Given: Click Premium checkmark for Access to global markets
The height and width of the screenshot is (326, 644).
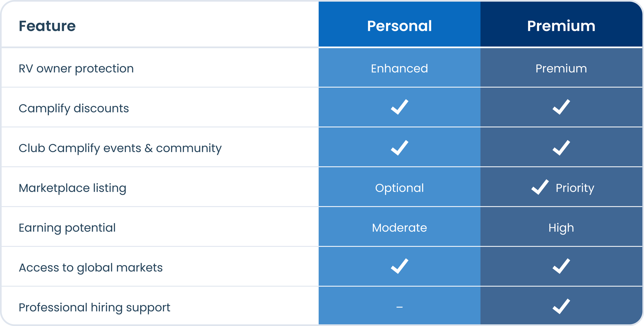Looking at the screenshot, I should [561, 266].
